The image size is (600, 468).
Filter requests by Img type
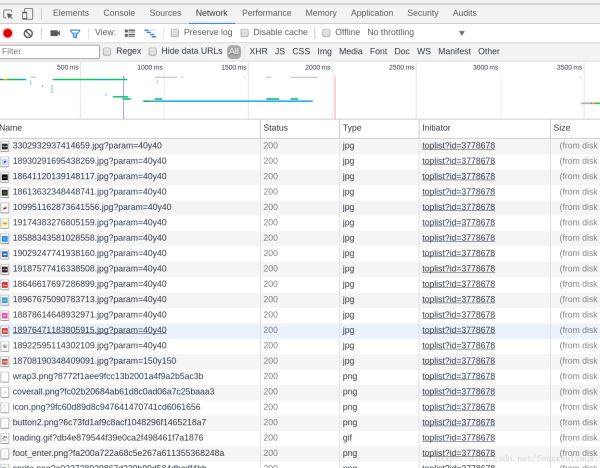[324, 51]
